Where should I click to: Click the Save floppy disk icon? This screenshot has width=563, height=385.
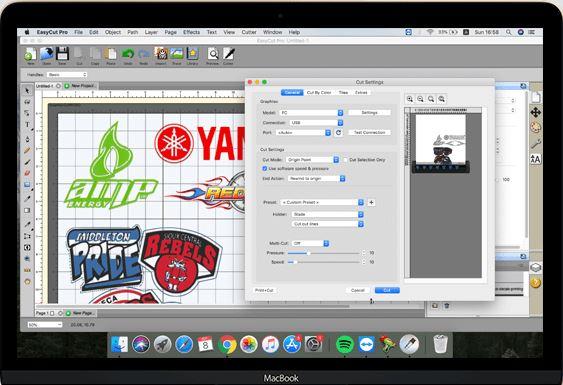tap(62, 54)
